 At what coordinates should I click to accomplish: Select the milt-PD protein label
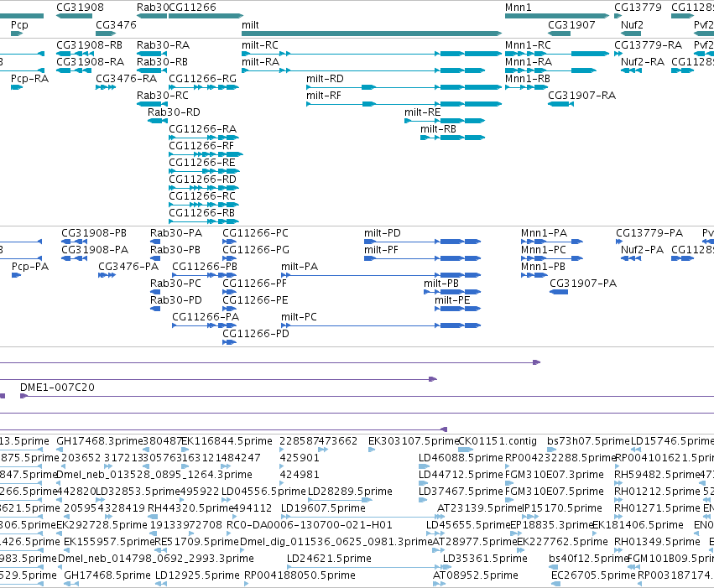point(383,233)
